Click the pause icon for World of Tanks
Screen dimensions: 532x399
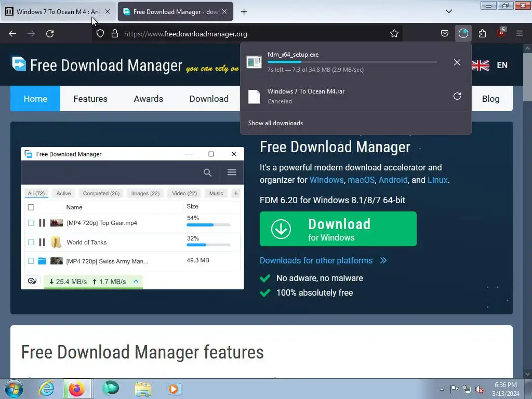(x=42, y=242)
